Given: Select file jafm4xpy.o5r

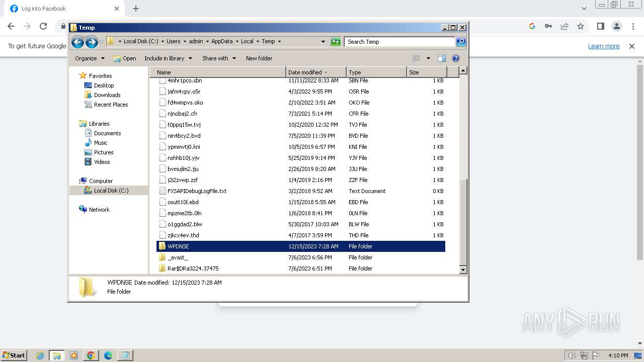Looking at the screenshot, I should point(301,92).
